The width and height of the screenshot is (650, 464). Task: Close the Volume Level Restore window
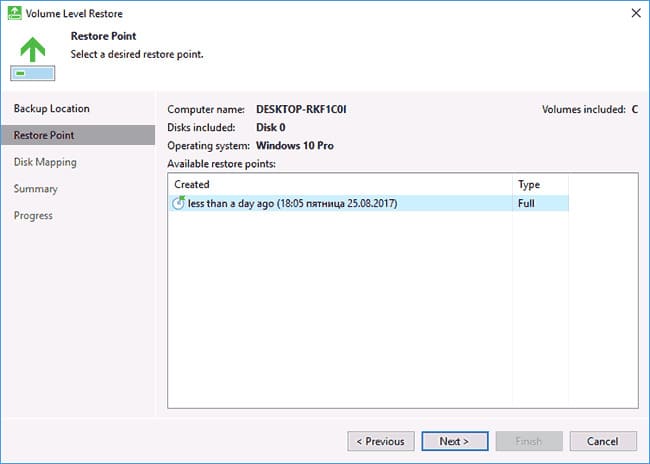pos(636,13)
